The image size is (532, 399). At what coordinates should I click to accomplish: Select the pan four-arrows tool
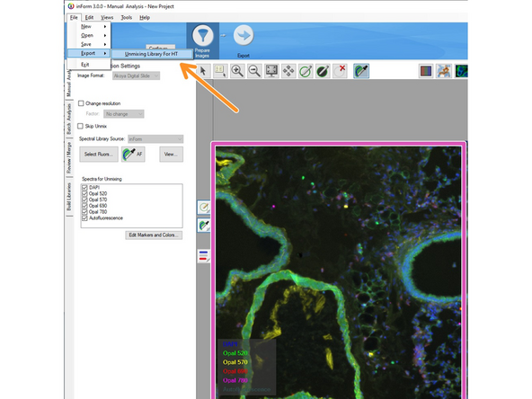click(x=288, y=71)
